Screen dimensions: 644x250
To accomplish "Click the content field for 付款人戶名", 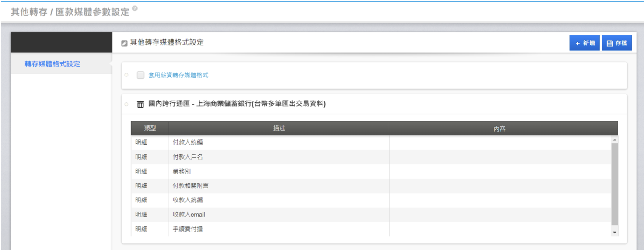I will [x=500, y=157].
